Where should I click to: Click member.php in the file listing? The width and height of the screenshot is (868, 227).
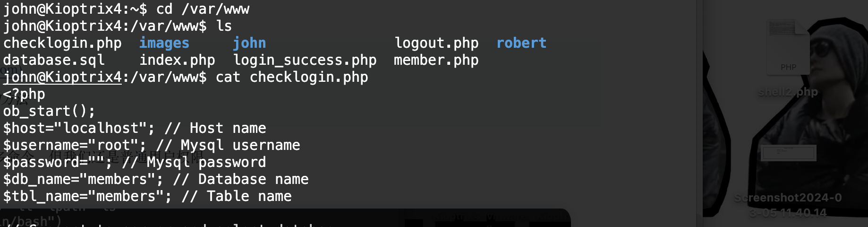click(436, 60)
